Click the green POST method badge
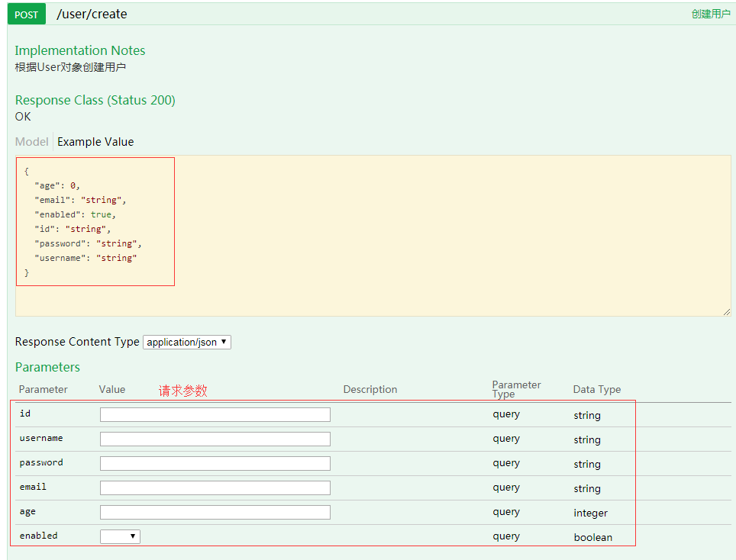Screen dimensions: 736x560 26,14
